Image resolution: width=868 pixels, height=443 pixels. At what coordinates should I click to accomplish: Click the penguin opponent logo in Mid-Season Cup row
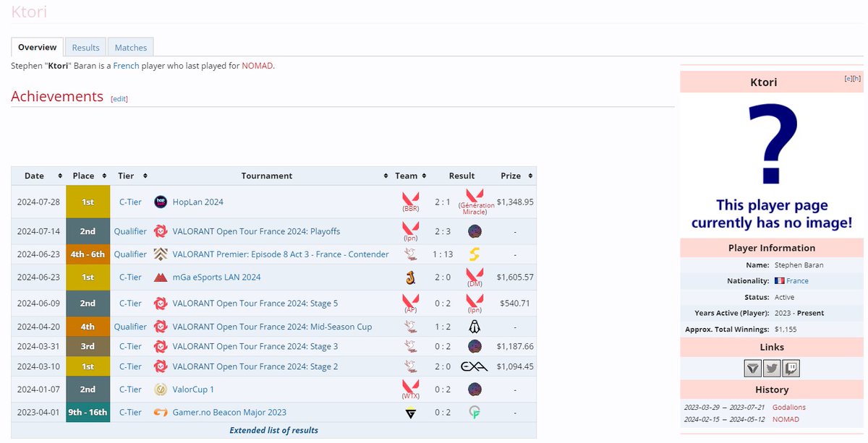pyautogui.click(x=475, y=327)
